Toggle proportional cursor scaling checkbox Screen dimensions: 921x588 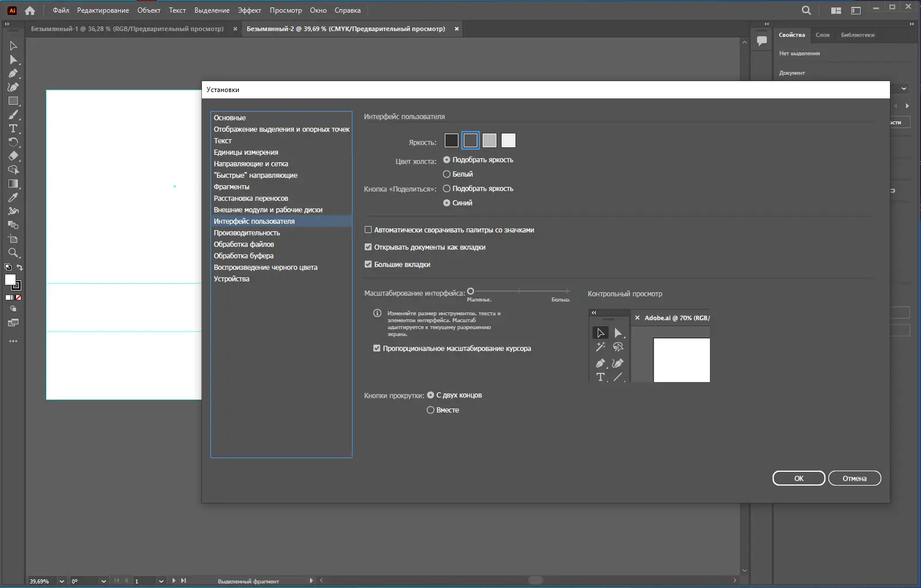tap(377, 349)
